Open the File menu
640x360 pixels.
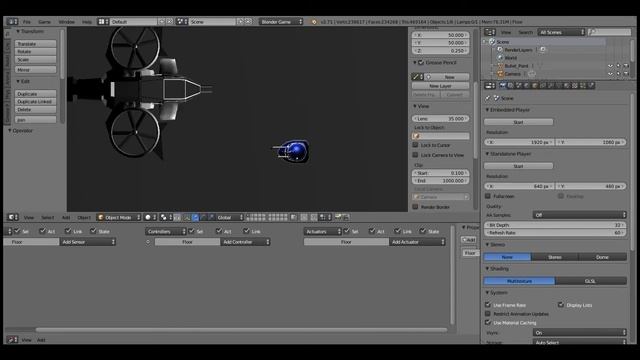click(x=27, y=22)
